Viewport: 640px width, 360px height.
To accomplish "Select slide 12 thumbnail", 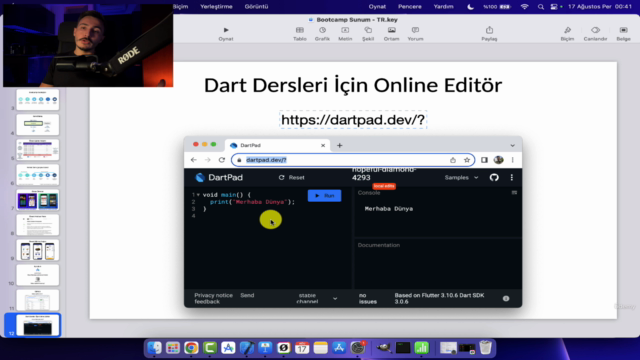I will pyautogui.click(x=38, y=325).
